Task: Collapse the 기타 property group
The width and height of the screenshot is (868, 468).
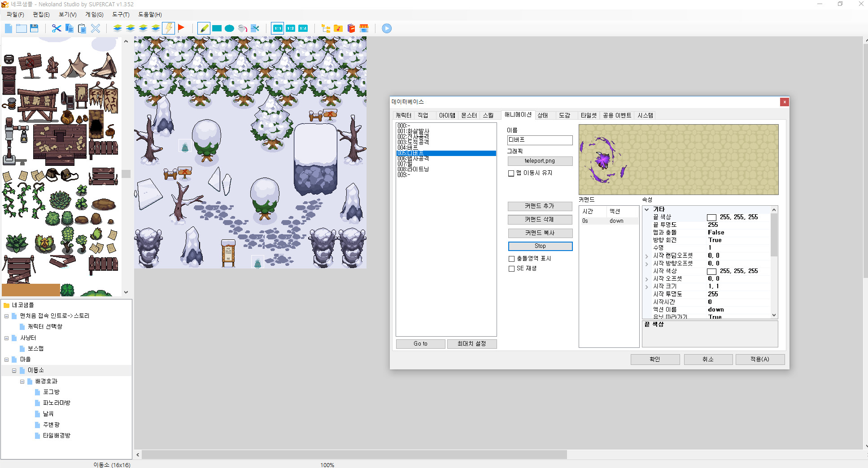Action: click(647, 209)
